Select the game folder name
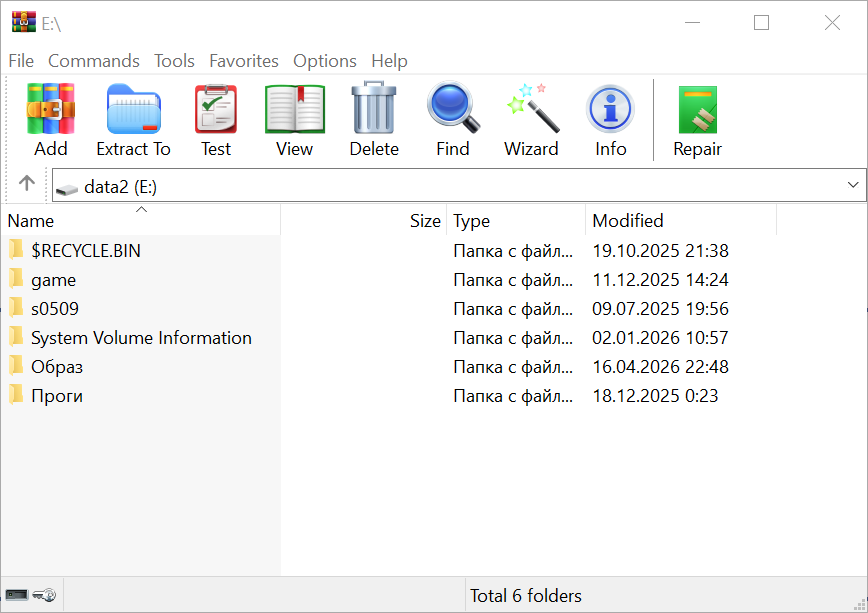 [53, 280]
